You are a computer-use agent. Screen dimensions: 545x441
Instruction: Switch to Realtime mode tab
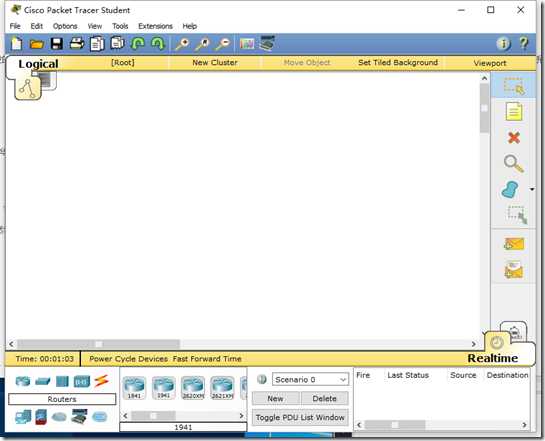pos(493,358)
